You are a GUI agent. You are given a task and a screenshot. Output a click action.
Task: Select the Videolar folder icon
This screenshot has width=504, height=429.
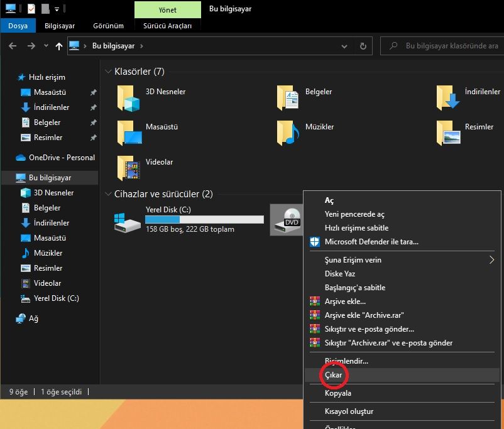click(x=128, y=168)
